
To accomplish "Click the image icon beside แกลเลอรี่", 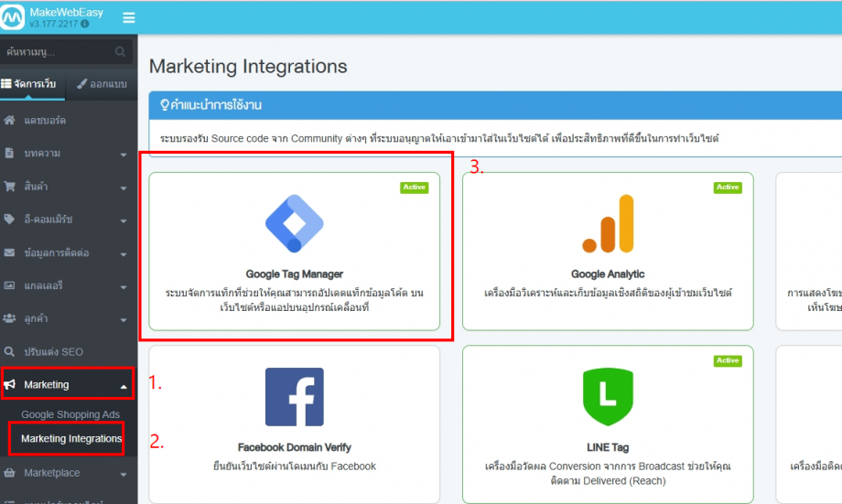I will pyautogui.click(x=10, y=285).
